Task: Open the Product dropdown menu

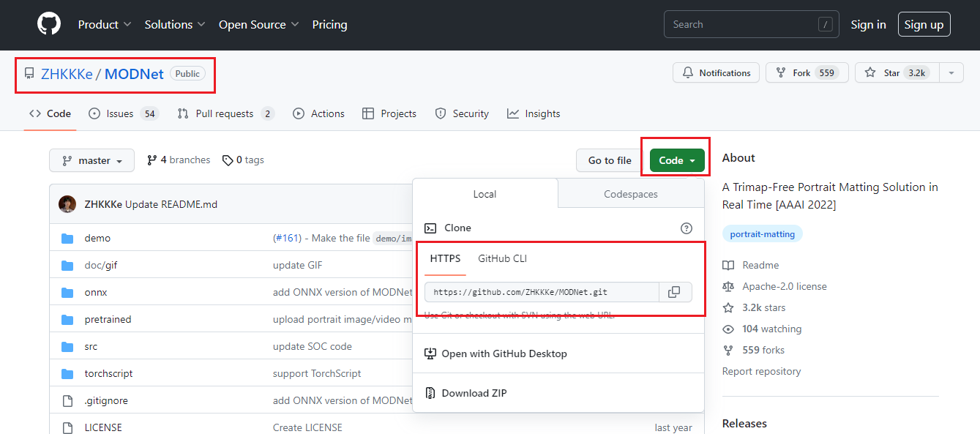Action: click(x=105, y=24)
